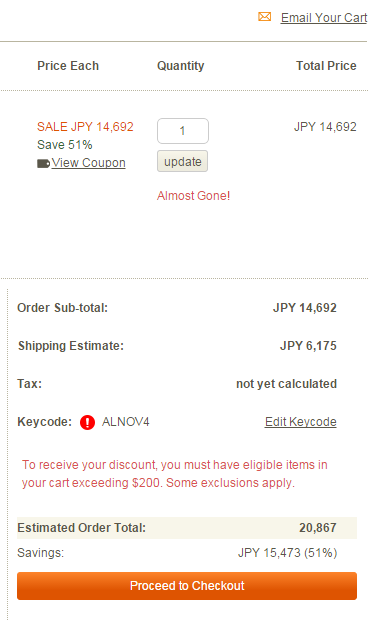Screen dimensions: 369x621
Task: Open the Email Your Cart link
Action: tap(324, 18)
